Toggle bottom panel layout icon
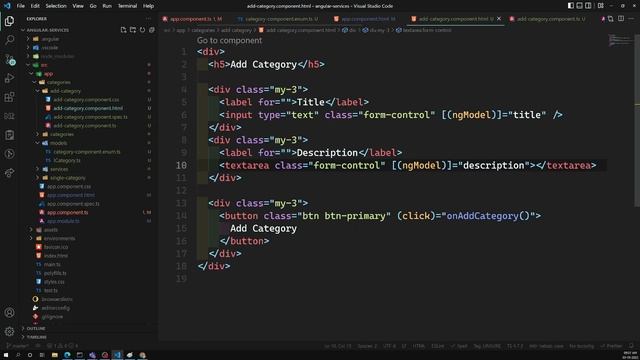 [580, 6]
